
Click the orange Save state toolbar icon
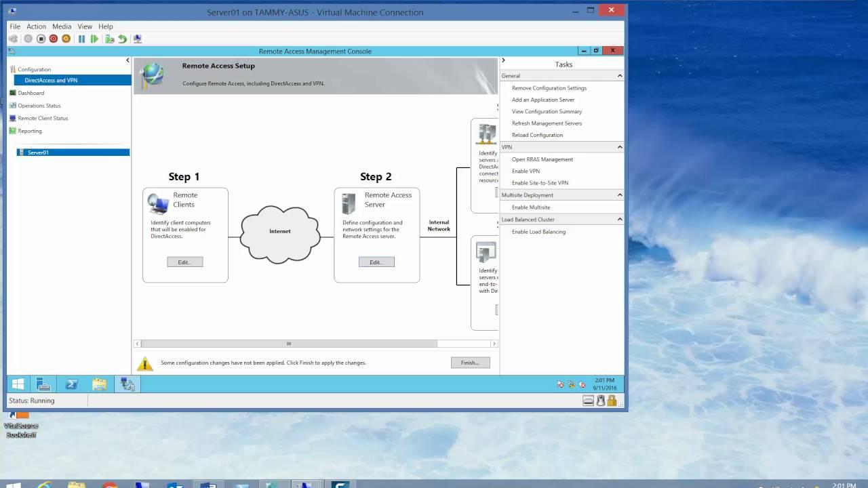[x=66, y=39]
